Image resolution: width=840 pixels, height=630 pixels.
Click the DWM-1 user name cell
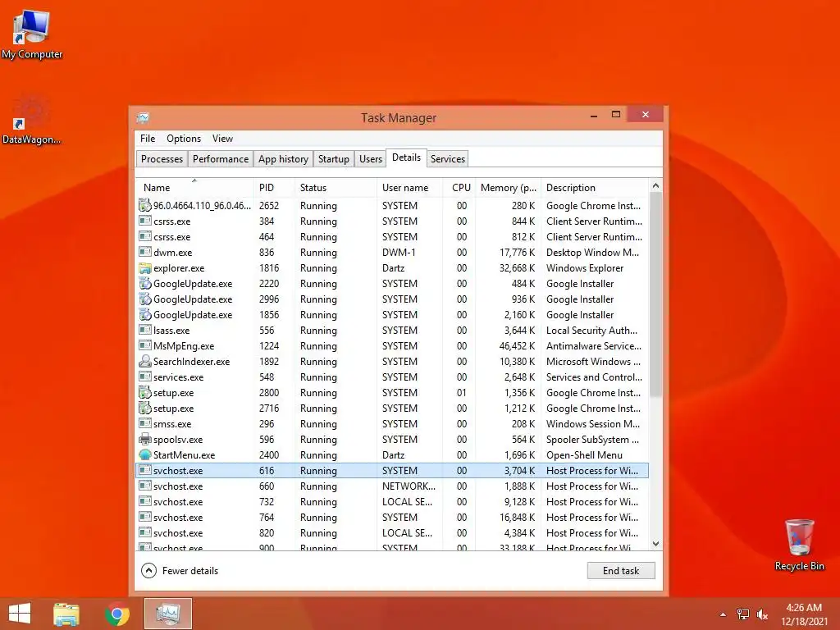pos(399,253)
